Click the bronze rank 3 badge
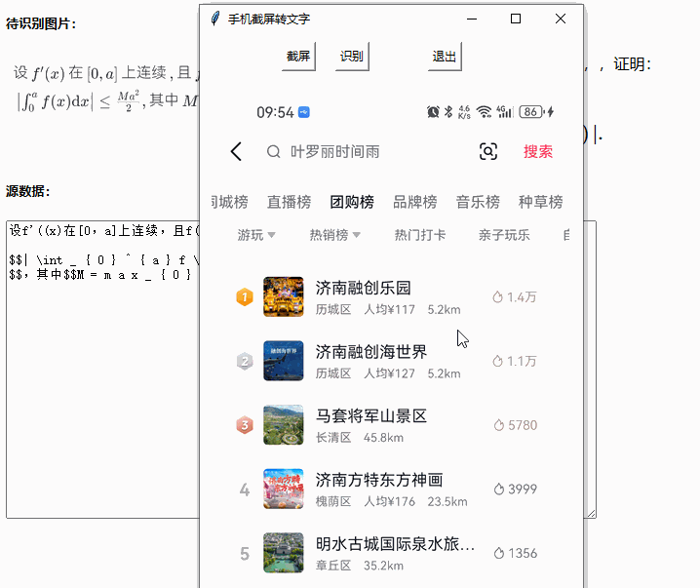700x588 pixels. (245, 425)
